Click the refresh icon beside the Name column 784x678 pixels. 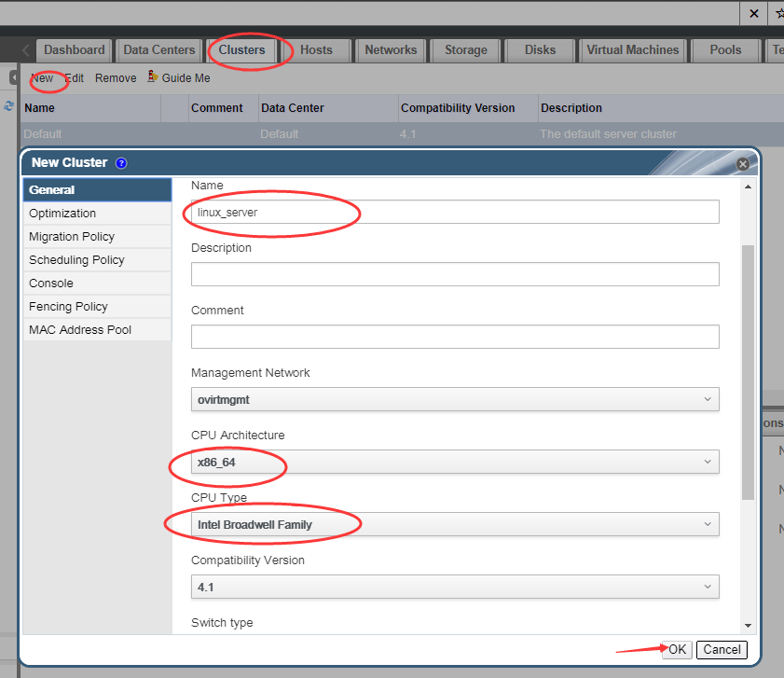pos(9,106)
